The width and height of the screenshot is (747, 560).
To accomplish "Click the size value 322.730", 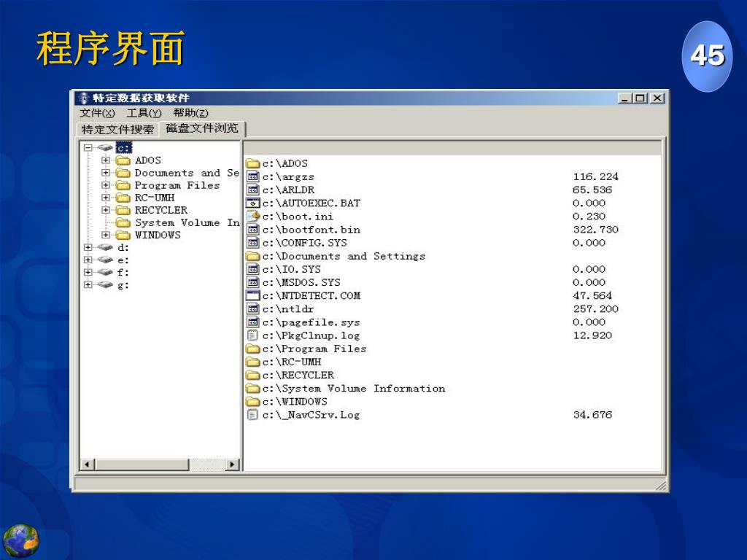I will coord(595,230).
